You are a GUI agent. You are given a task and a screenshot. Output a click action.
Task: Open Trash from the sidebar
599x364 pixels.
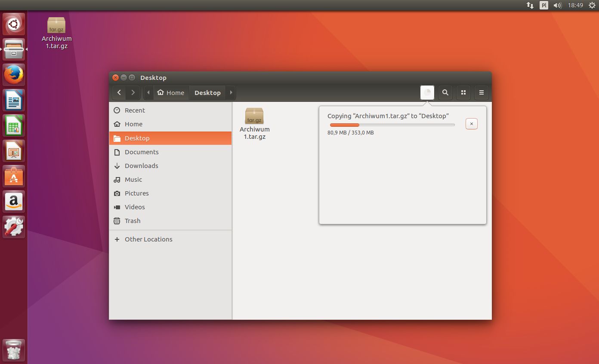pos(170,221)
